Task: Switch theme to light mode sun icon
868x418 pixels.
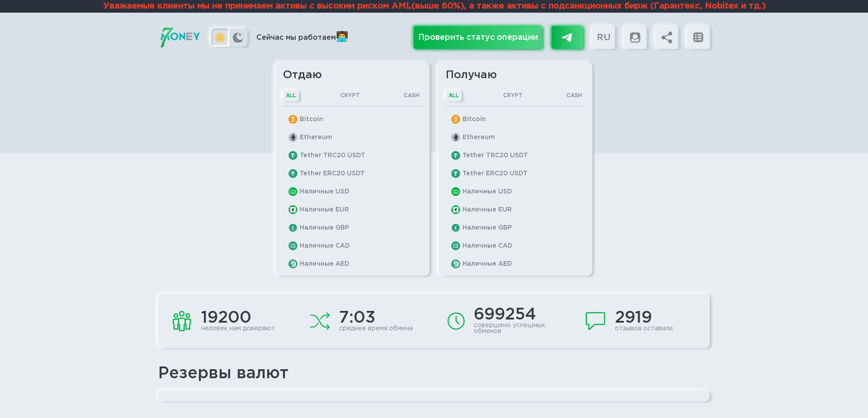Action: pyautogui.click(x=220, y=37)
